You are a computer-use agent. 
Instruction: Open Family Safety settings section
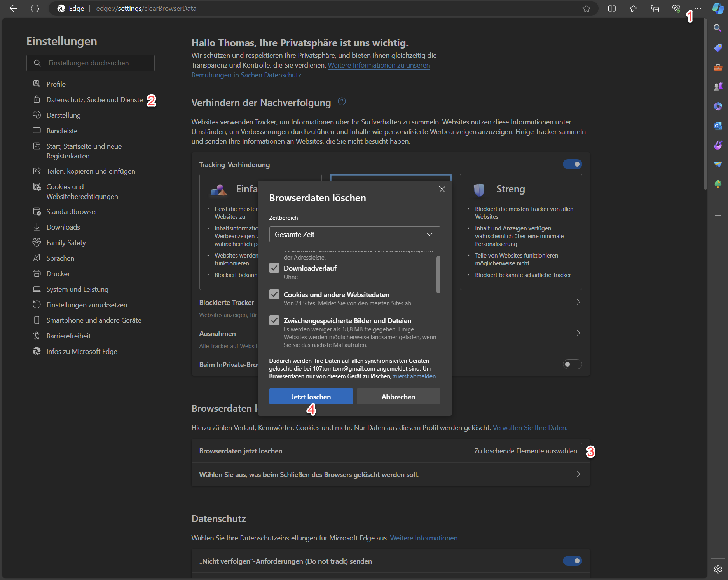[66, 243]
